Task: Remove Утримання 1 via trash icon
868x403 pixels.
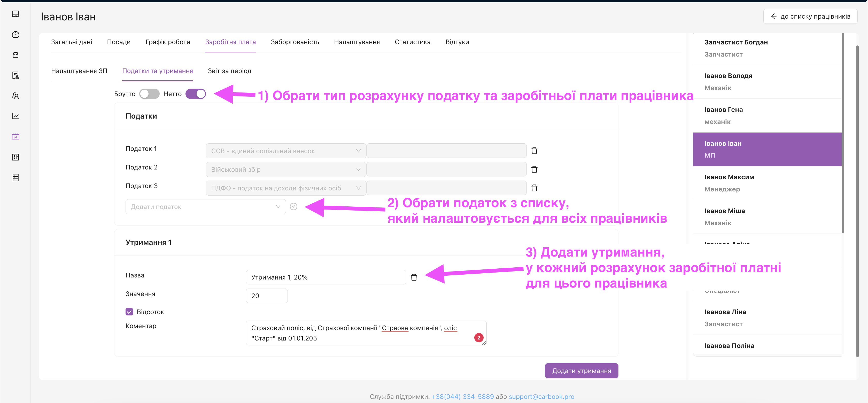Action: coord(414,277)
